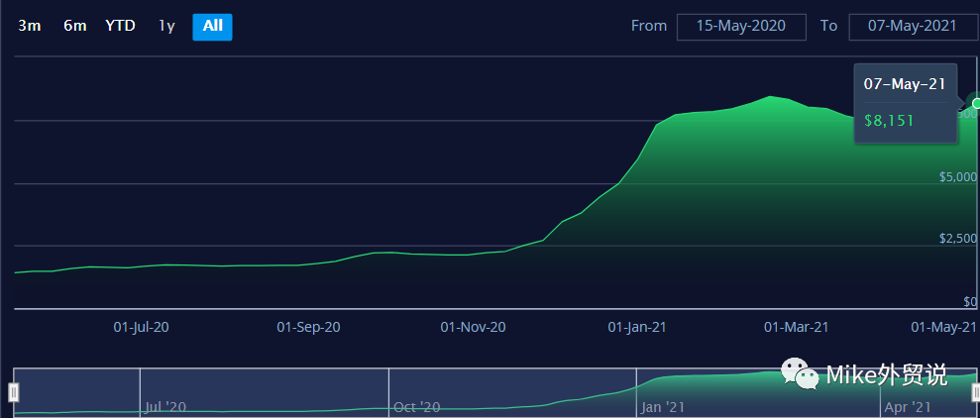Click Jul '20 in the navigator
This screenshot has width=980, height=418.
[x=165, y=407]
